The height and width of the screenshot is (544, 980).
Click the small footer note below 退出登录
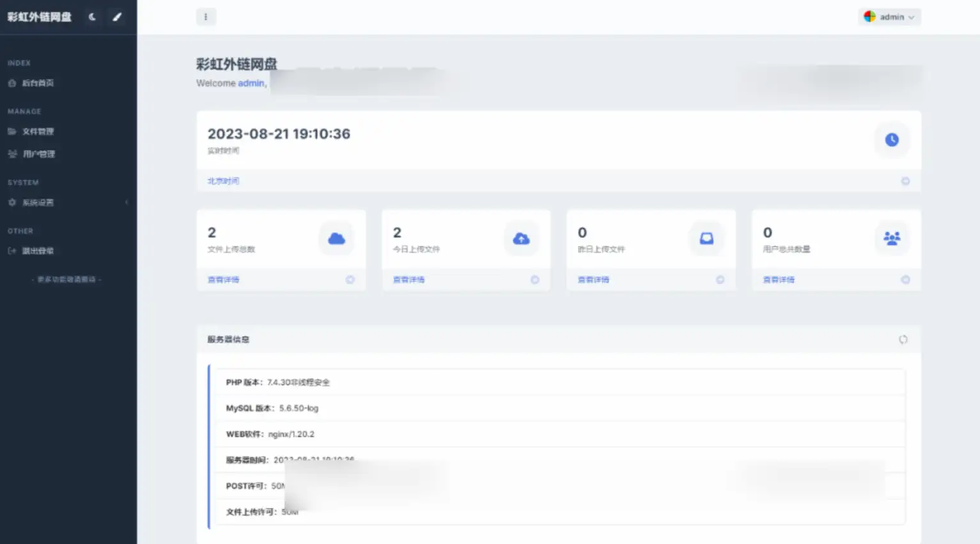(66, 279)
